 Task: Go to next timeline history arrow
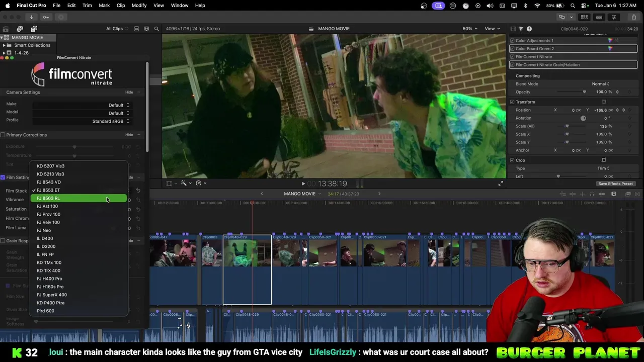click(x=379, y=194)
